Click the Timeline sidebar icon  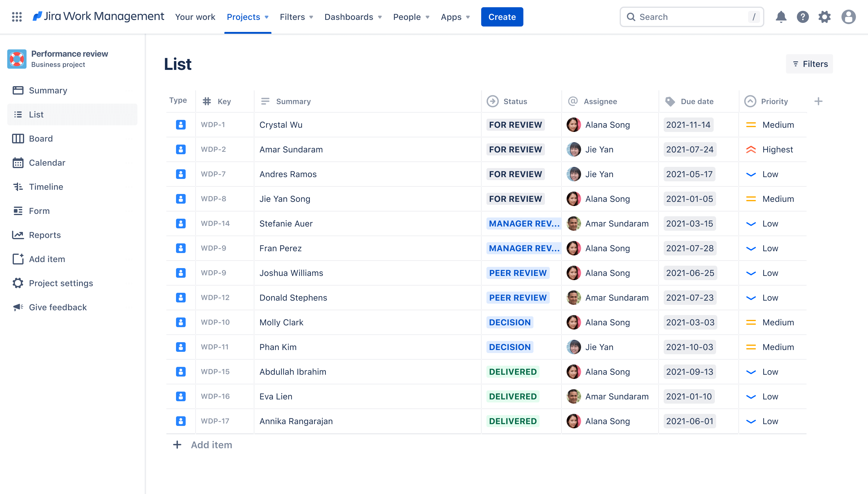pos(18,186)
